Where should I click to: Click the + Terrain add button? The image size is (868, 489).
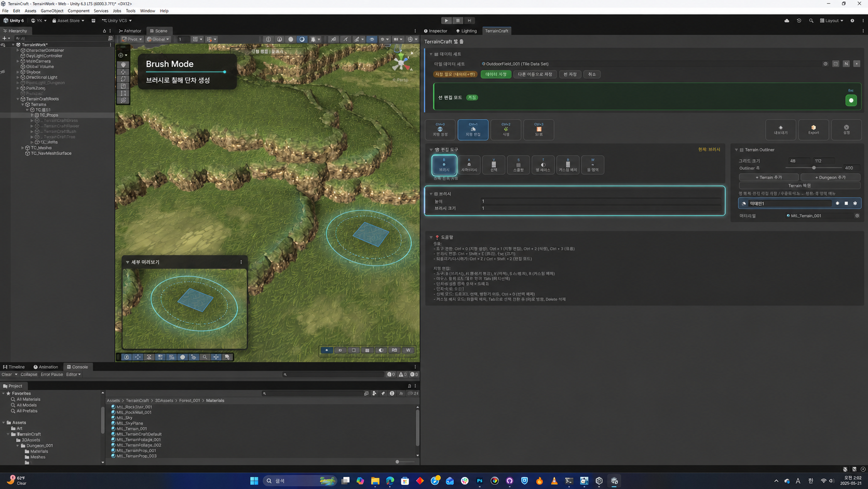tap(768, 177)
